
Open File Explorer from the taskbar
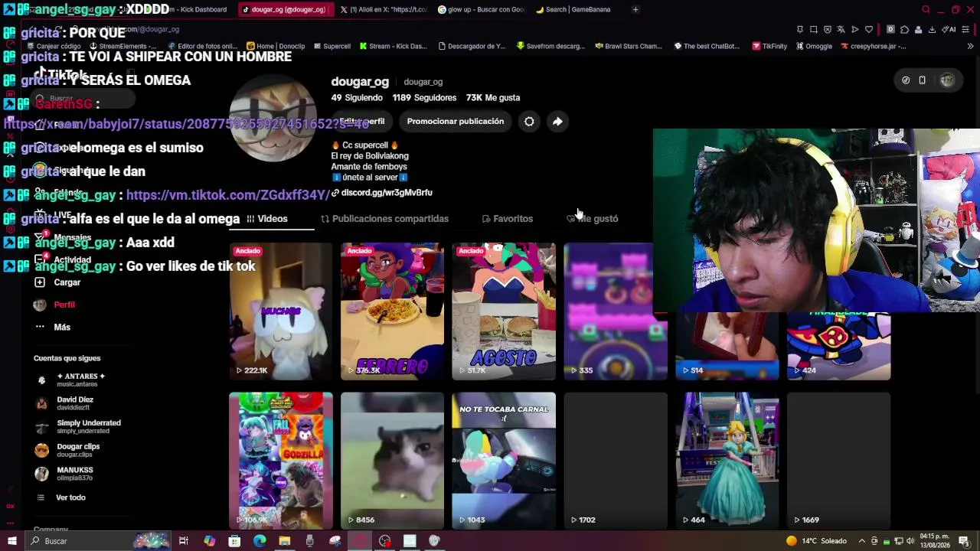pos(285,541)
